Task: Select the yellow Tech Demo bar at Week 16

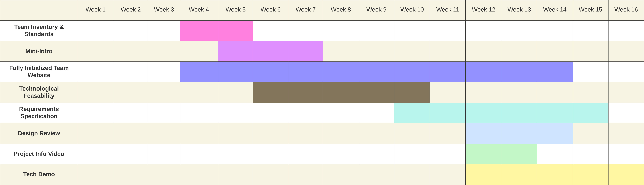Action: pos(626,174)
